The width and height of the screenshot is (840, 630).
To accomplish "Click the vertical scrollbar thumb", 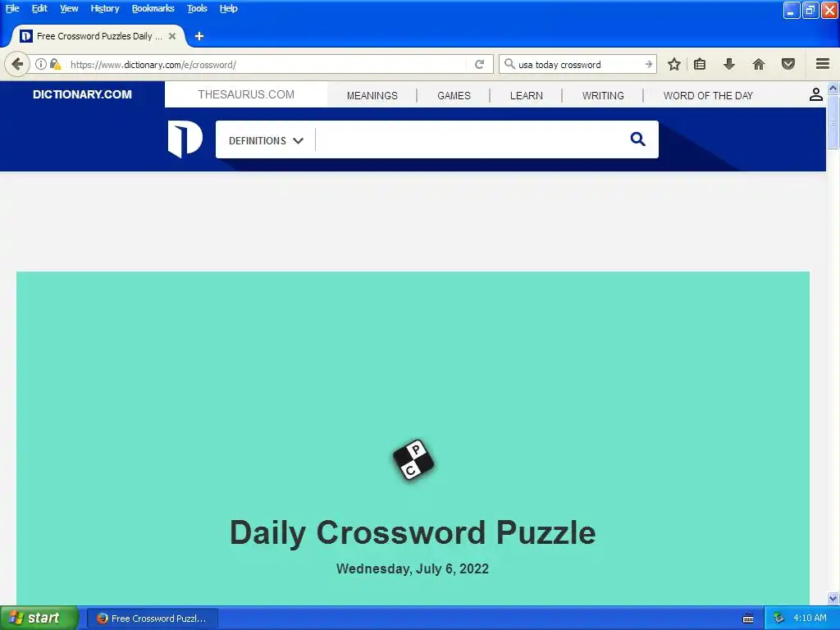I will tap(833, 122).
